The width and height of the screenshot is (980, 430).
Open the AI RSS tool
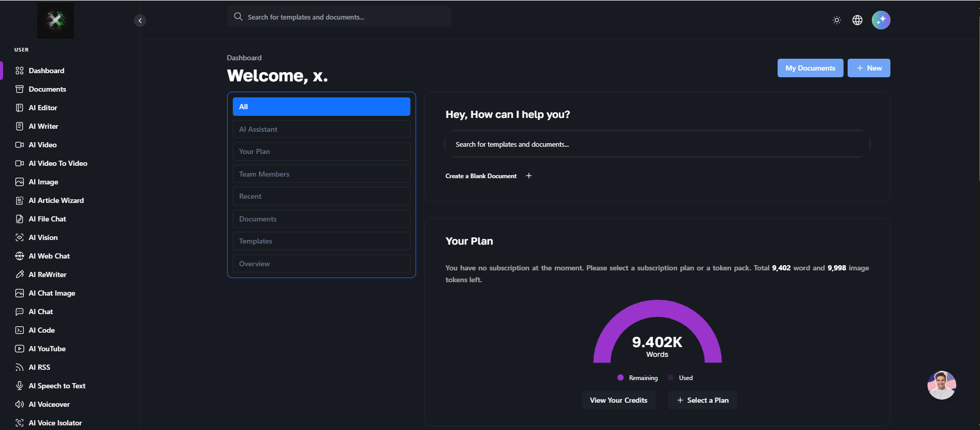click(39, 367)
